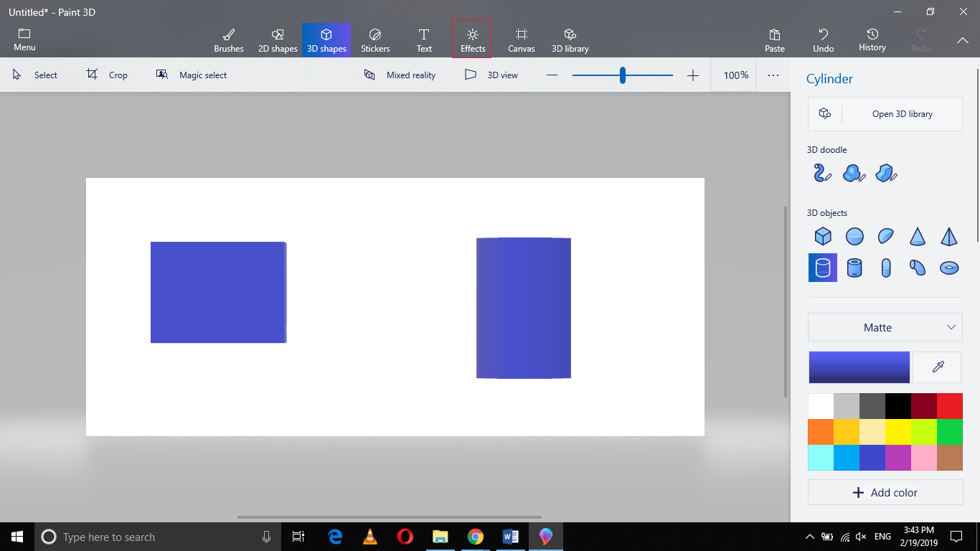The image size is (980, 551).
Task: Add a new custom color
Action: click(885, 492)
